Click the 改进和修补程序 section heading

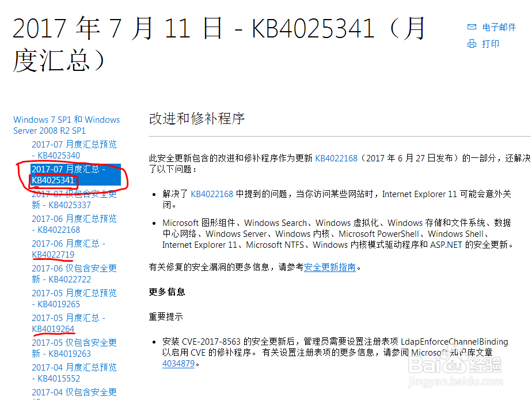coord(197,119)
